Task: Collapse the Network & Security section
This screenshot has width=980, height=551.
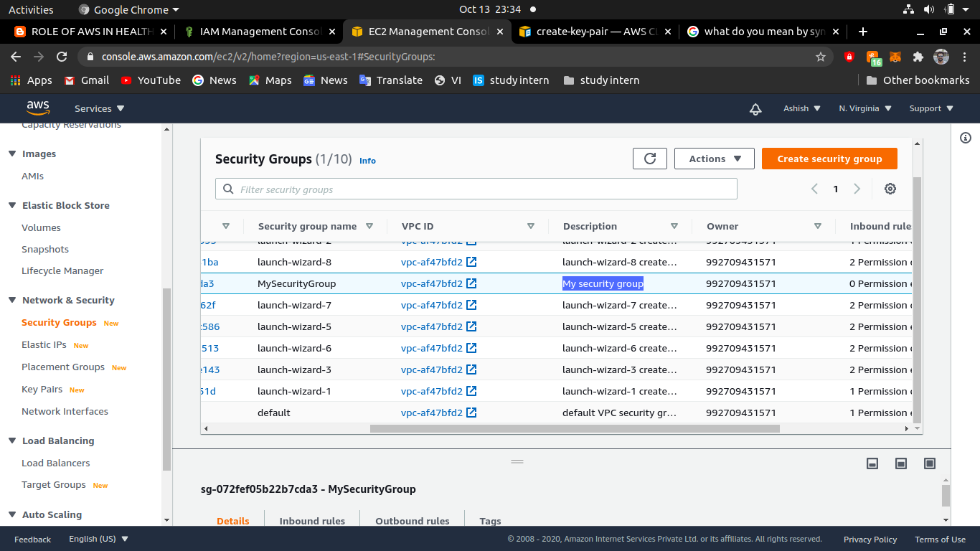Action: point(12,300)
